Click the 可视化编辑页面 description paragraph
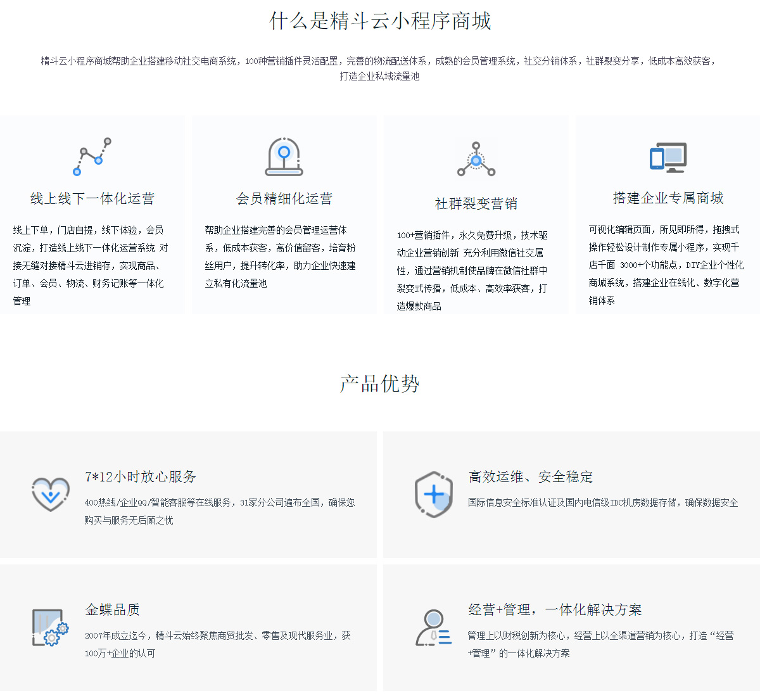Screen dimensions: 760x700 click(x=665, y=265)
